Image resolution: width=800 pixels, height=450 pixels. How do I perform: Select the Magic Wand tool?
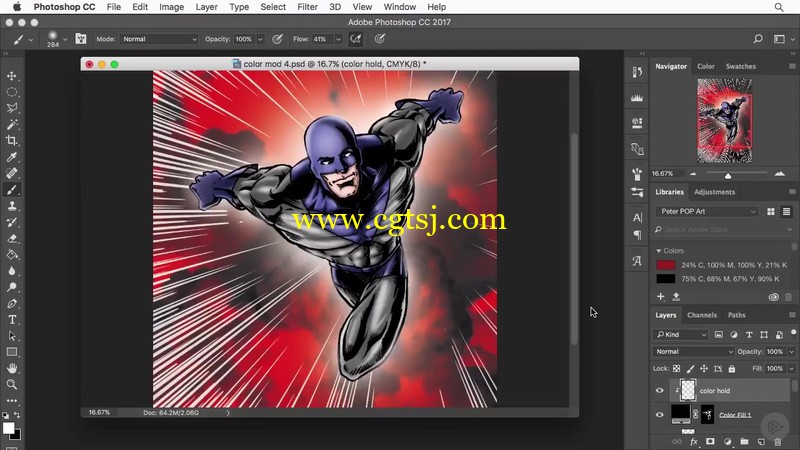[x=12, y=124]
